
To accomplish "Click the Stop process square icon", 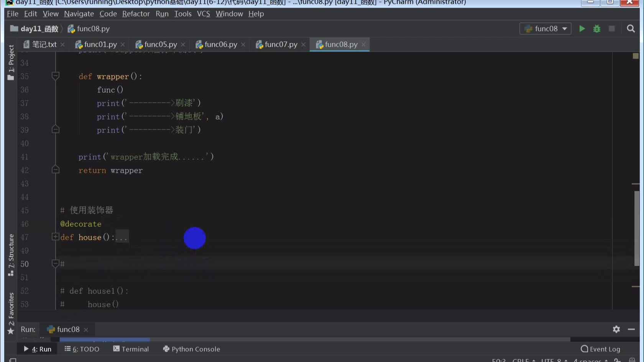I will point(612,29).
